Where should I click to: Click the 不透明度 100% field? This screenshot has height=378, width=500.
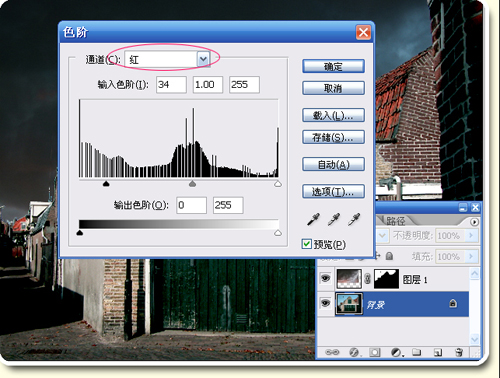click(x=451, y=235)
